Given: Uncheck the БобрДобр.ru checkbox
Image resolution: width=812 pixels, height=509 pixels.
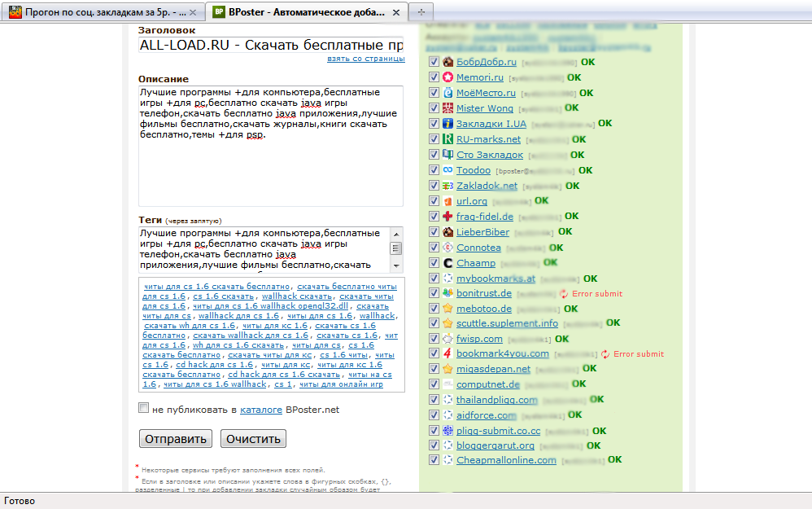Looking at the screenshot, I should tap(434, 62).
